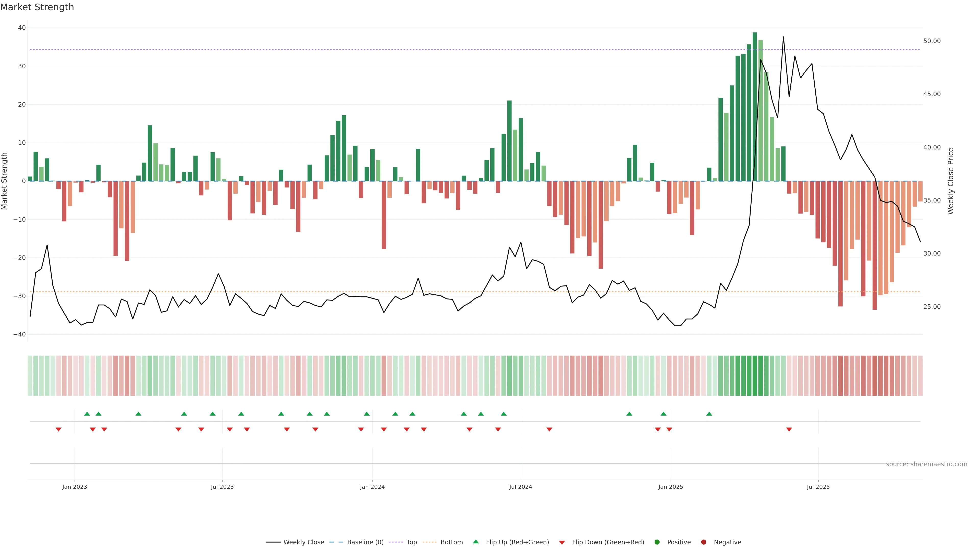Click the green Flip Up triangle legend icon

click(x=475, y=542)
